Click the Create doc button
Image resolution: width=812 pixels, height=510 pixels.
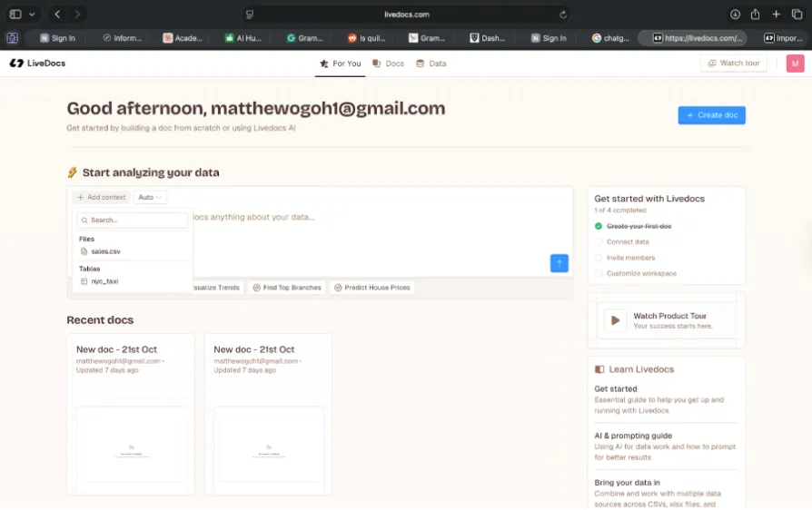(x=711, y=115)
